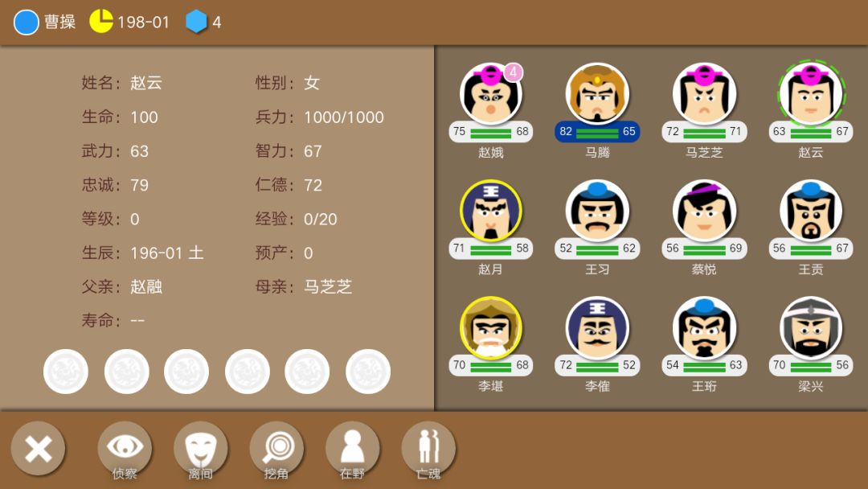Click the 仁德 value 72
The height and width of the screenshot is (489, 868).
313,185
